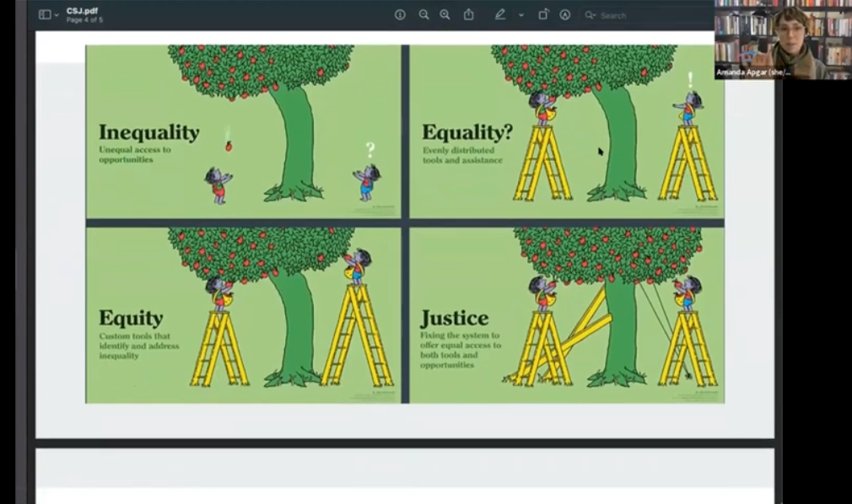Click the Amanda Apgar video thumbnail
Image resolution: width=852 pixels, height=504 pixels.
click(x=782, y=40)
